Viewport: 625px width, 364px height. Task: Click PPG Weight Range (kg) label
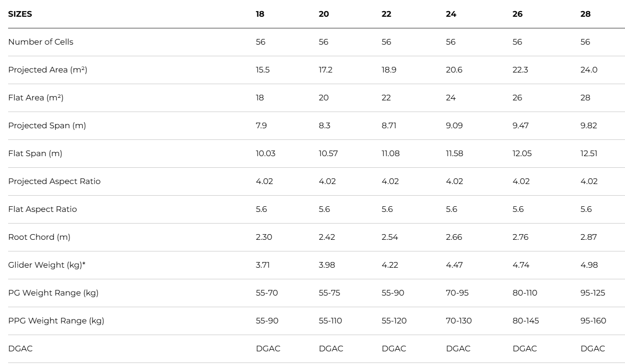56,321
